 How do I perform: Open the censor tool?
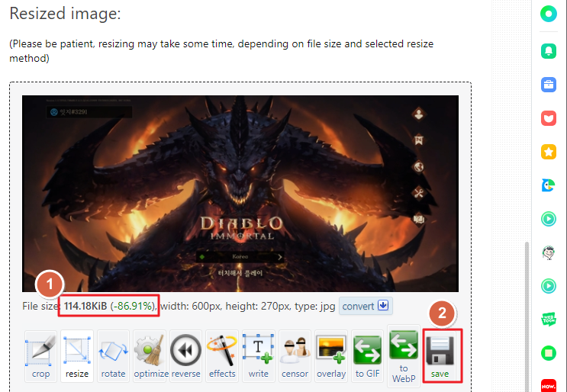pyautogui.click(x=295, y=356)
